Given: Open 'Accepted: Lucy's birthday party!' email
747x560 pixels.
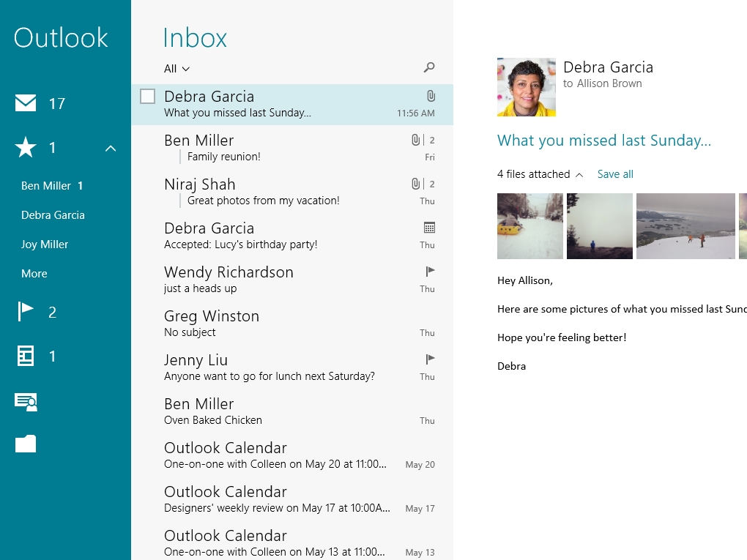Looking at the screenshot, I should tap(292, 236).
